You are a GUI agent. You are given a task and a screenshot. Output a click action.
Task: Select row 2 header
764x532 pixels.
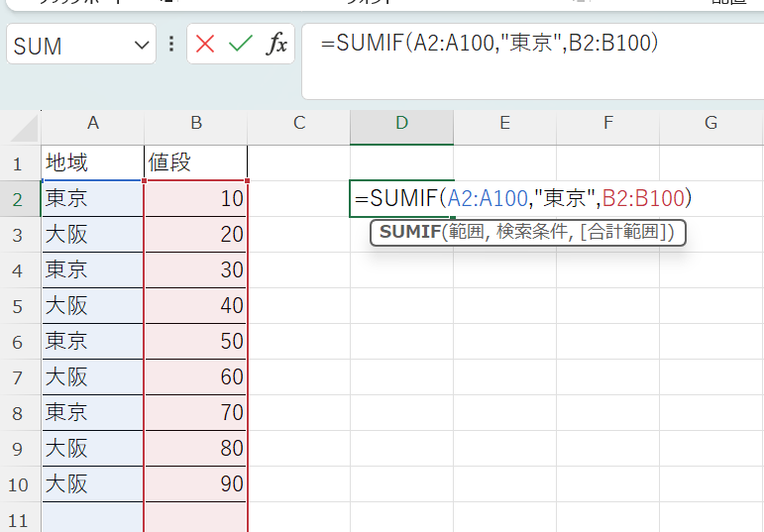pos(19,199)
